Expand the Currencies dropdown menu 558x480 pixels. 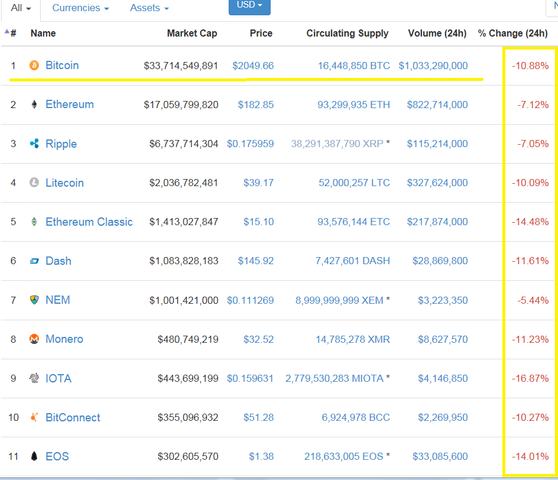coord(80,8)
